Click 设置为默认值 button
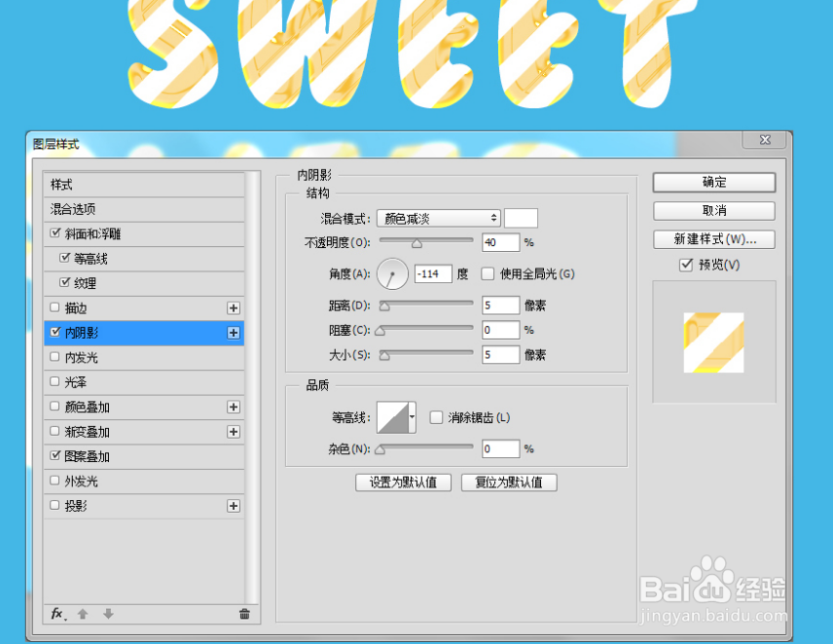 [x=403, y=483]
